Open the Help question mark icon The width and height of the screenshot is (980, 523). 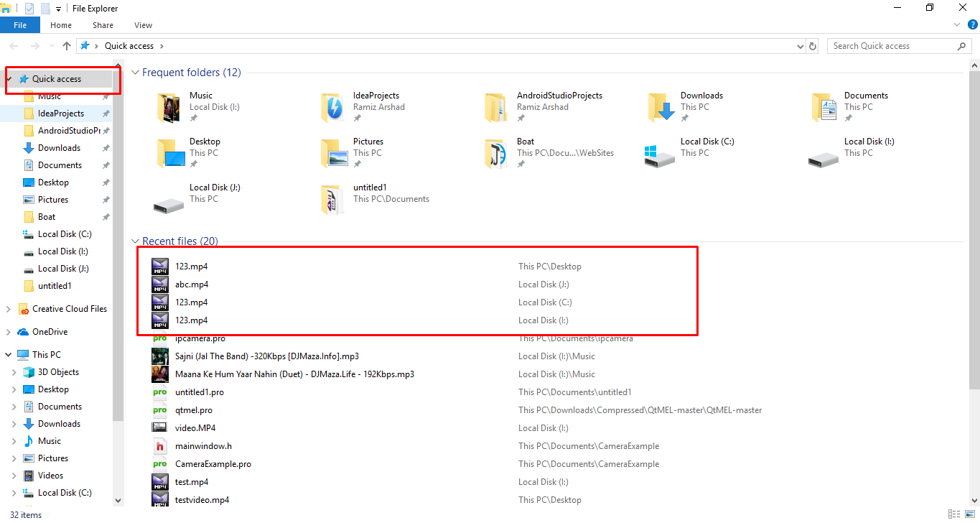coord(973,24)
